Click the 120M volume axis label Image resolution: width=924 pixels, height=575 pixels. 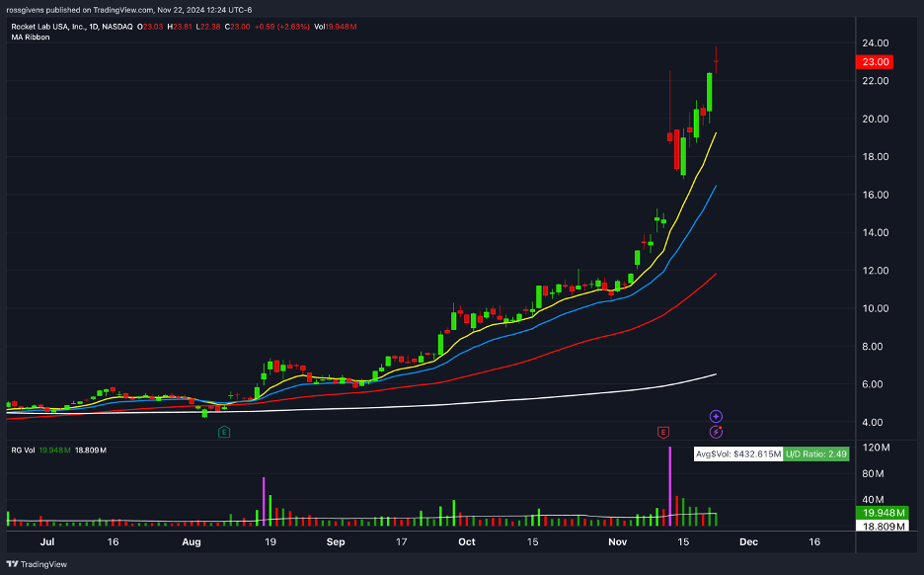pos(876,448)
